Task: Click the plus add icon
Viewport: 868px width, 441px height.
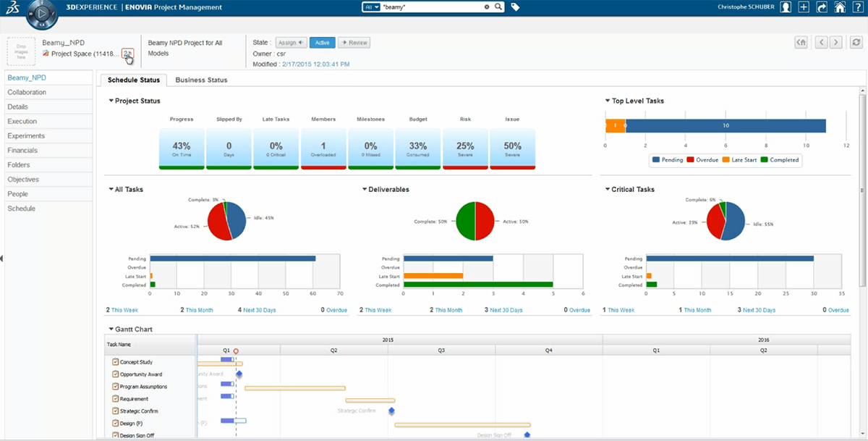Action: coord(804,7)
